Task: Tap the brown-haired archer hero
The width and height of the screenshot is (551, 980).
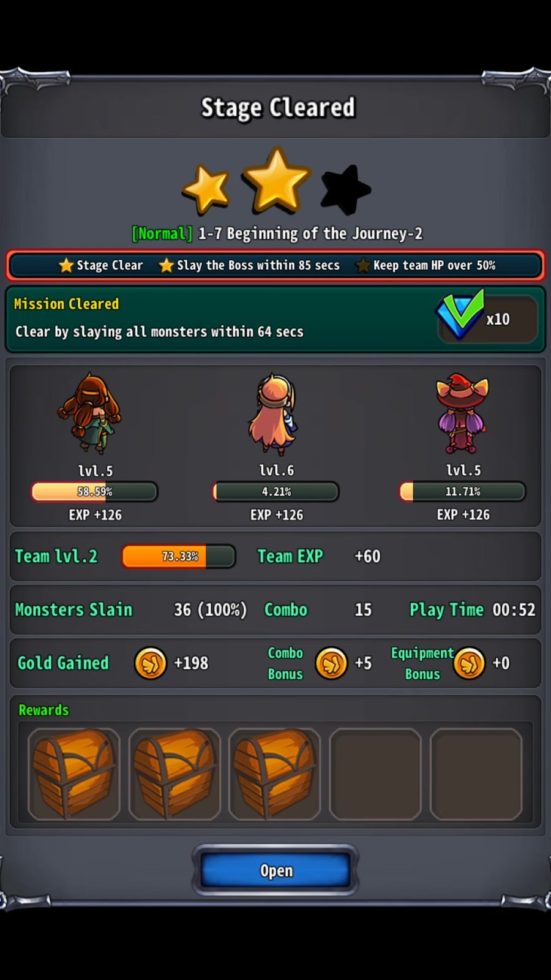Action: (x=90, y=413)
